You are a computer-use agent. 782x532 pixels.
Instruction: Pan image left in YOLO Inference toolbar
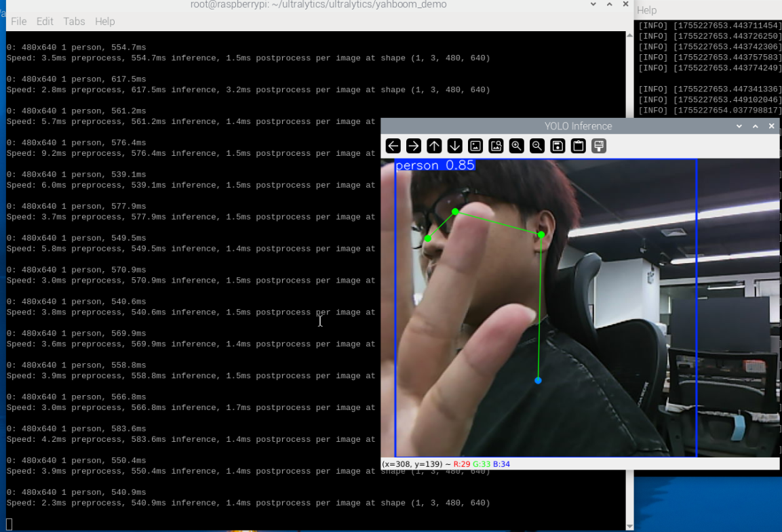[x=393, y=146]
